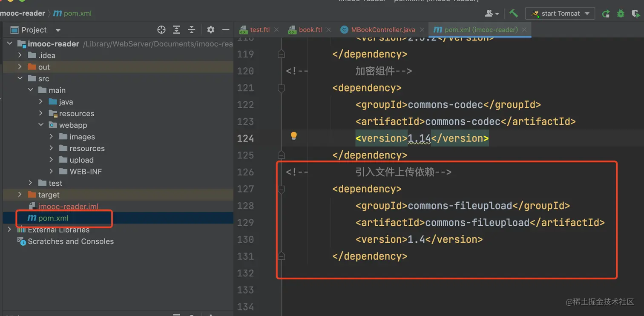This screenshot has height=316, width=644.
Task: Select the java source folder
Action: point(66,102)
